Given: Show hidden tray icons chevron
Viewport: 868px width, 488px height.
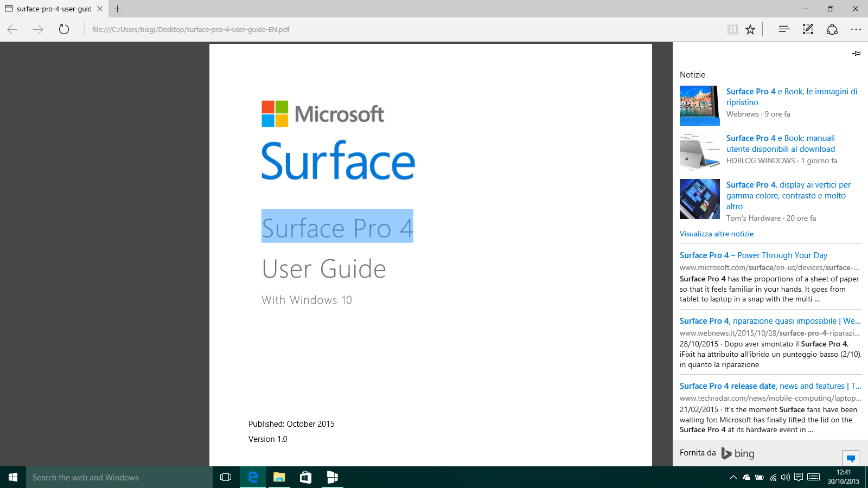Looking at the screenshot, I should (733, 477).
